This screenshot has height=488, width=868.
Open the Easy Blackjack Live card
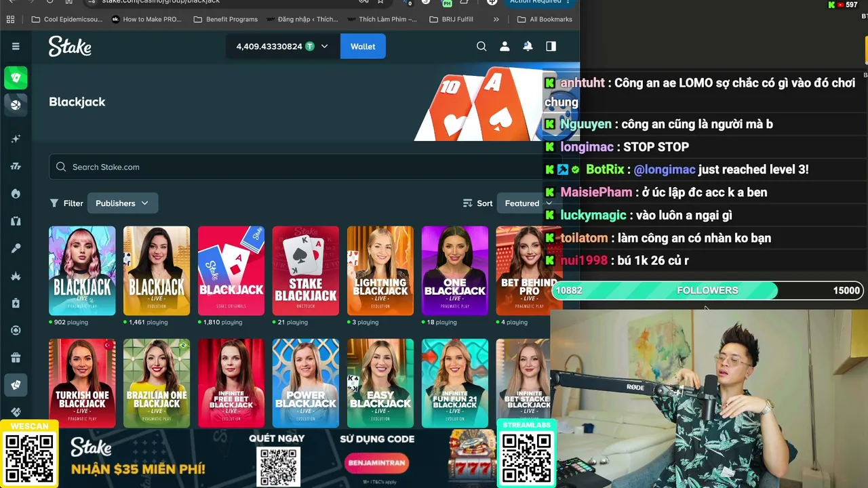pyautogui.click(x=380, y=383)
